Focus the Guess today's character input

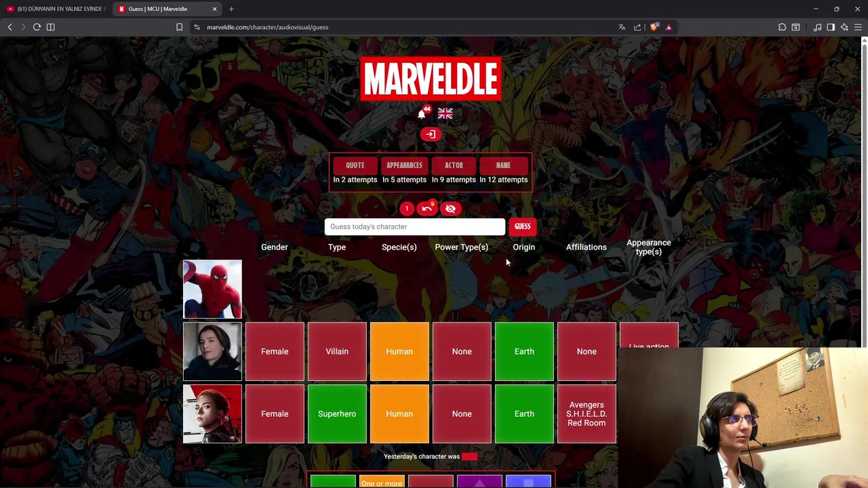point(415,226)
